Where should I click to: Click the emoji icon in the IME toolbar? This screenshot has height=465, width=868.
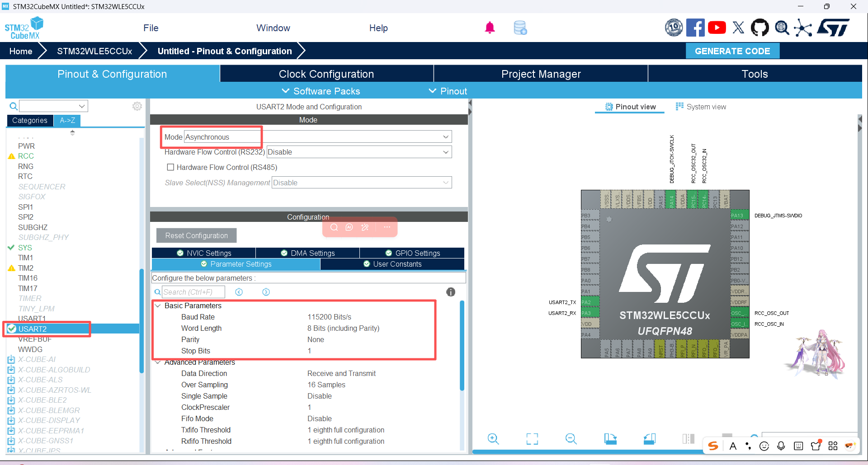click(x=764, y=446)
